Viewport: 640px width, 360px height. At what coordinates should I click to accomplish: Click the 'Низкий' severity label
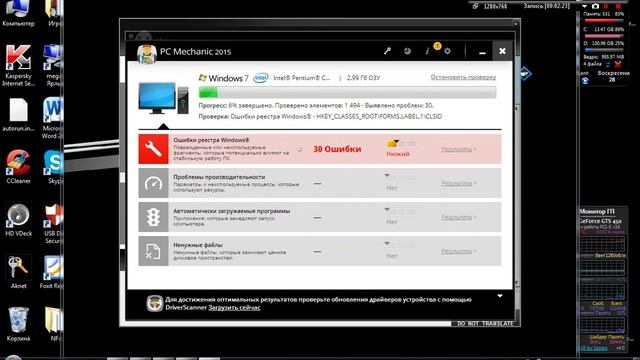pyautogui.click(x=398, y=154)
